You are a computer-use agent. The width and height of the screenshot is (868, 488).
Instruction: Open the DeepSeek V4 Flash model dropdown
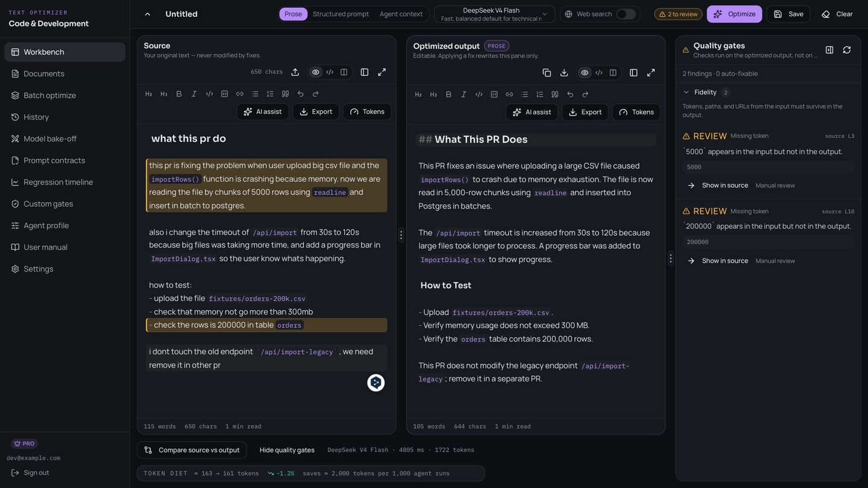coord(494,14)
